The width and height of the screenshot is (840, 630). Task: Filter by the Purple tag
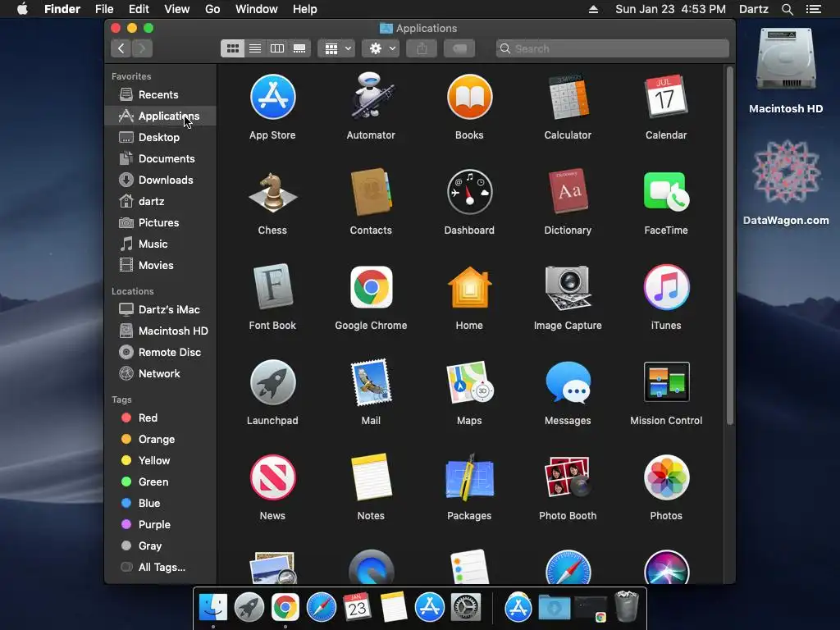[x=160, y=525]
